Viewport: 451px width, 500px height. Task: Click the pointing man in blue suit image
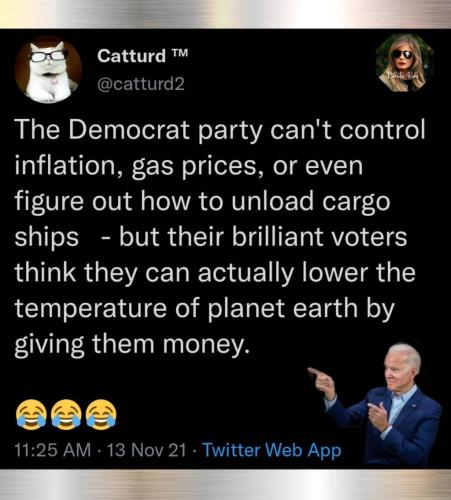(x=378, y=404)
